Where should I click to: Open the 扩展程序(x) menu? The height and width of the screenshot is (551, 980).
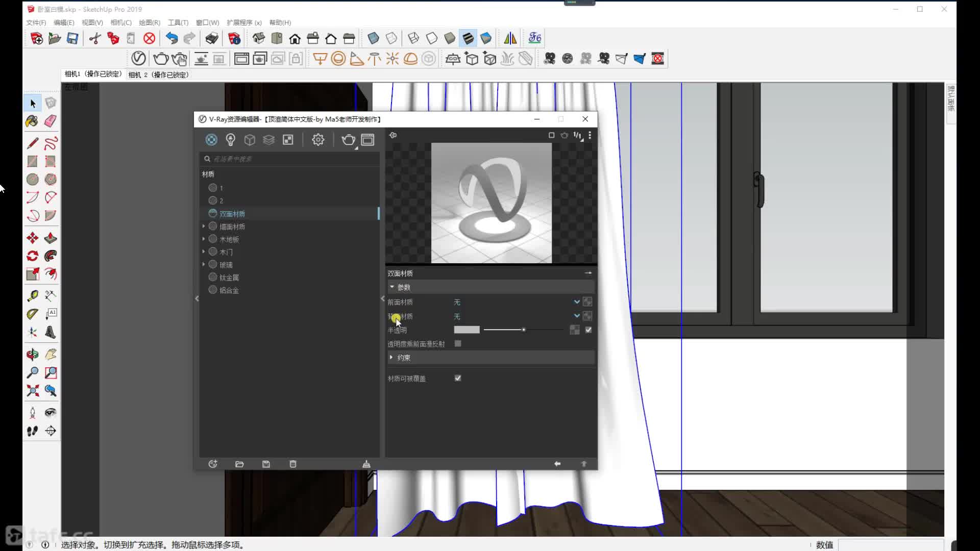pyautogui.click(x=244, y=22)
